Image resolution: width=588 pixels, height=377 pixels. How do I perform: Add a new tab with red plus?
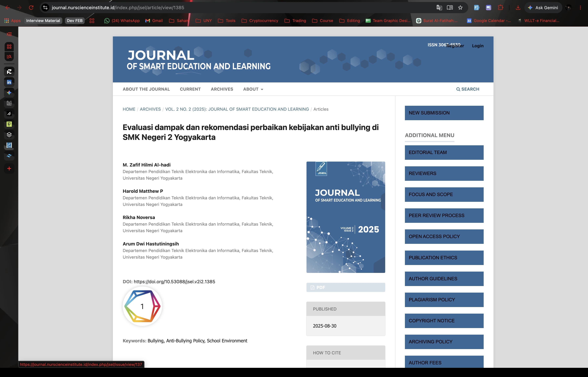click(x=9, y=168)
